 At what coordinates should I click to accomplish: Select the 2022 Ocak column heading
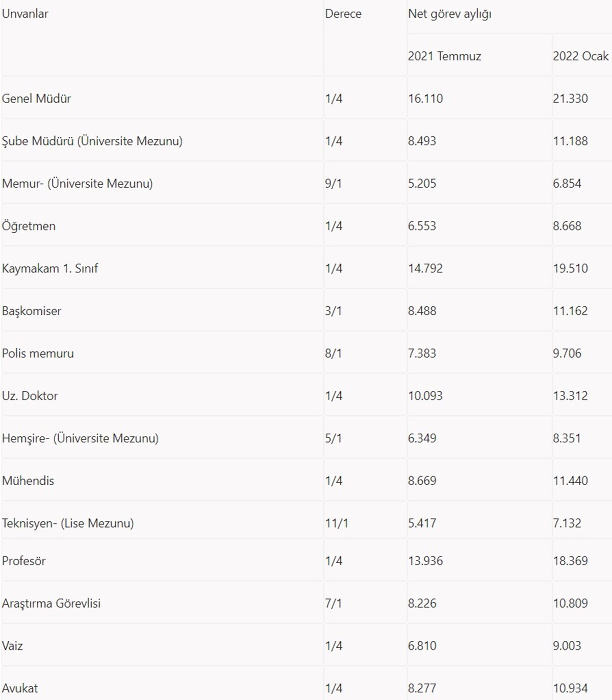pyautogui.click(x=580, y=56)
